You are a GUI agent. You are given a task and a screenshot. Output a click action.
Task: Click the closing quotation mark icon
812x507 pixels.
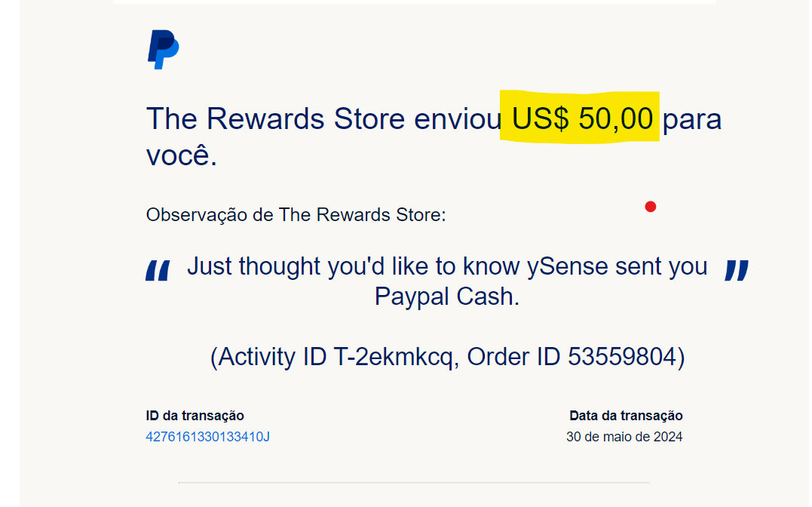pyautogui.click(x=737, y=271)
